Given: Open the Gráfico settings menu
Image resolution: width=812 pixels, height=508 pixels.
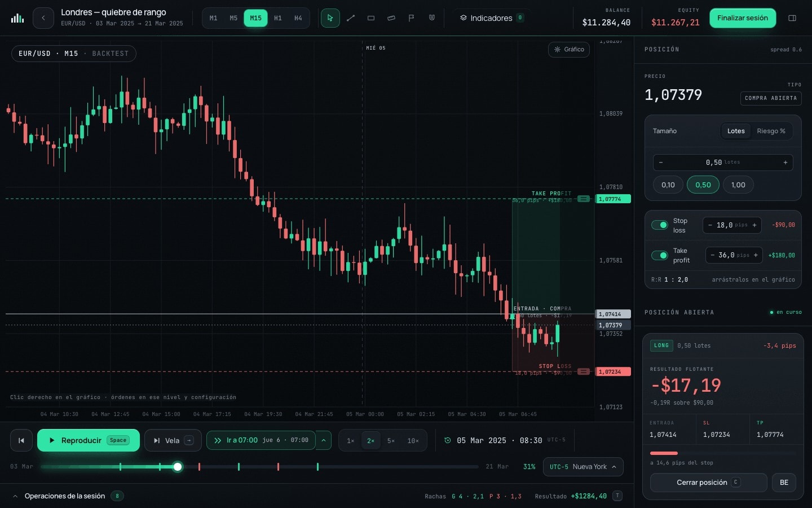Looking at the screenshot, I should tap(569, 50).
